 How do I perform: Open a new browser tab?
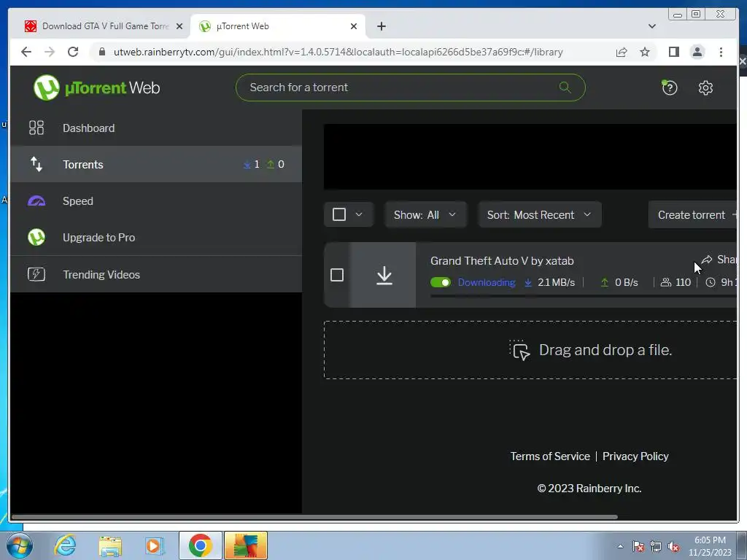[381, 26]
